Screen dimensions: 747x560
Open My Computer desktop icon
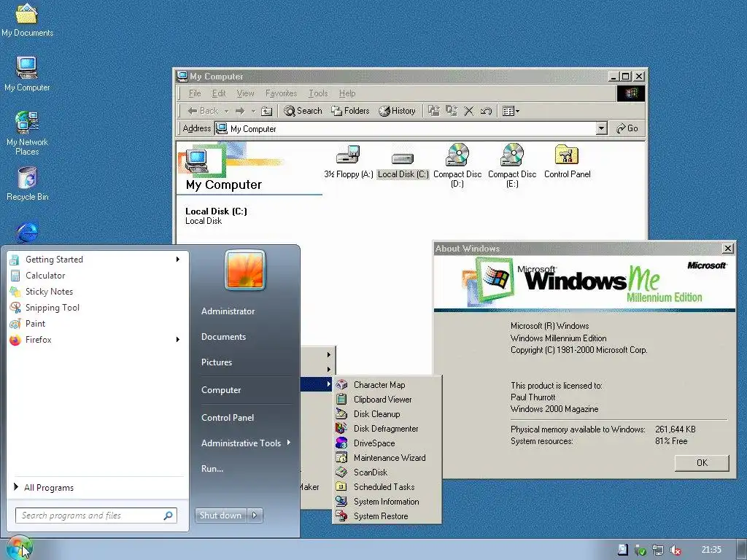(27, 74)
